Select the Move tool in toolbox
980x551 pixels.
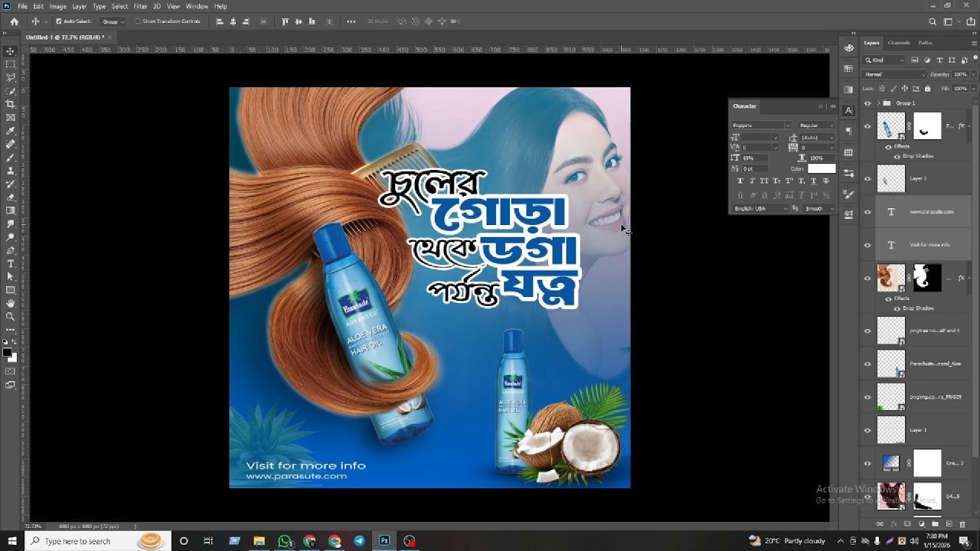[10, 51]
